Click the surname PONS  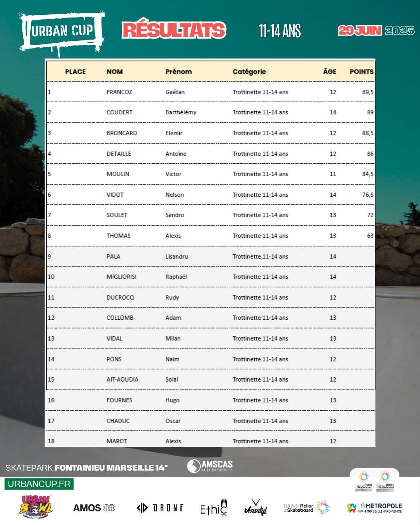[114, 359]
